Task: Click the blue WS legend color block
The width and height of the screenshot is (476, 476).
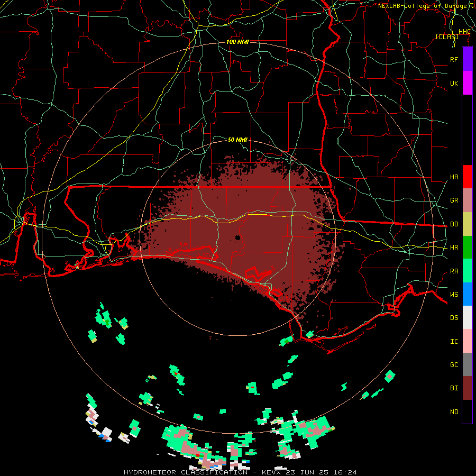Action: click(467, 294)
